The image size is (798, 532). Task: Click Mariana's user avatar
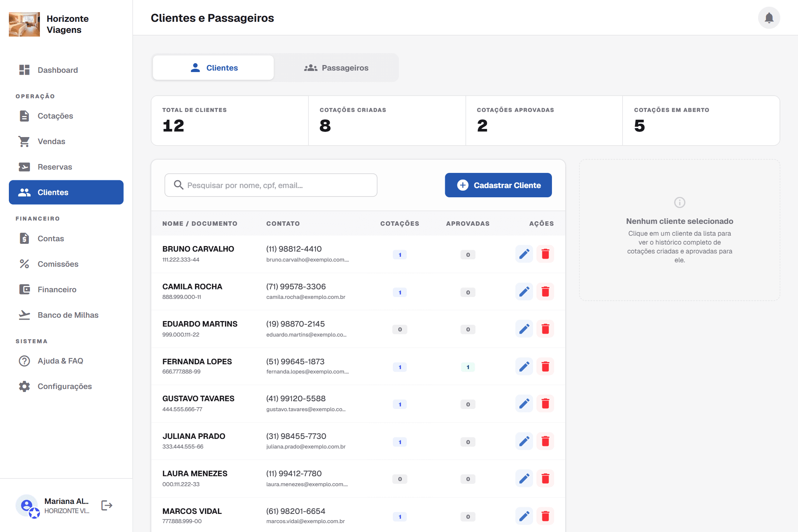coord(27,505)
